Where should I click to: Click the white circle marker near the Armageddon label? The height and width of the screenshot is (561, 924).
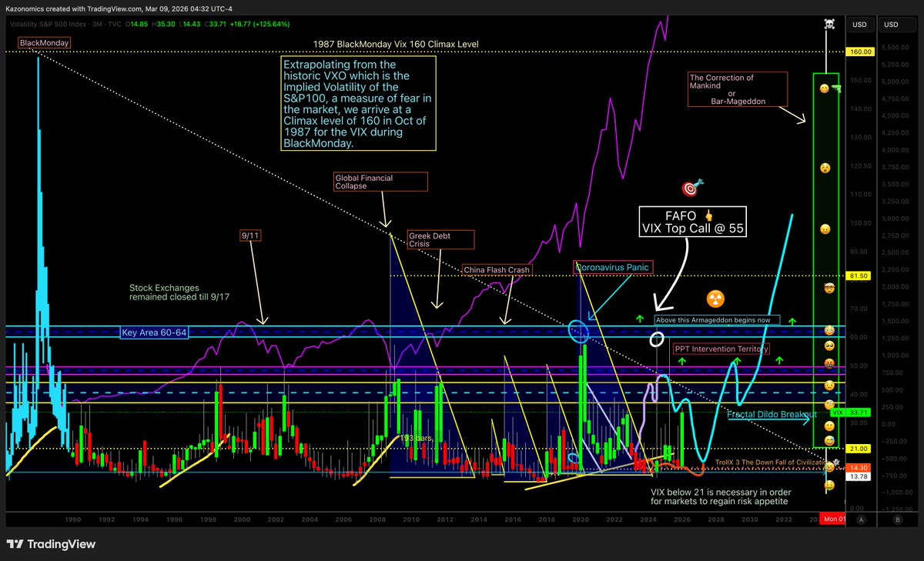tap(657, 339)
